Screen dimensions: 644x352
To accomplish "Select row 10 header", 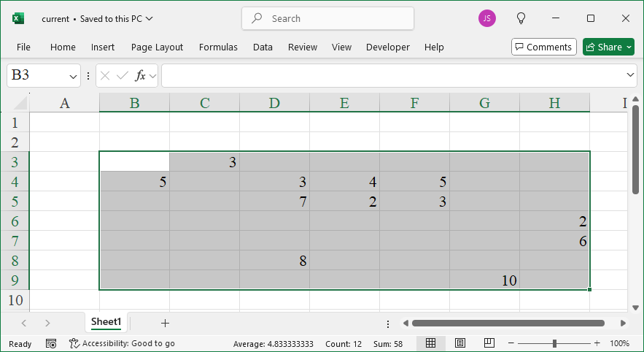I will 15,299.
